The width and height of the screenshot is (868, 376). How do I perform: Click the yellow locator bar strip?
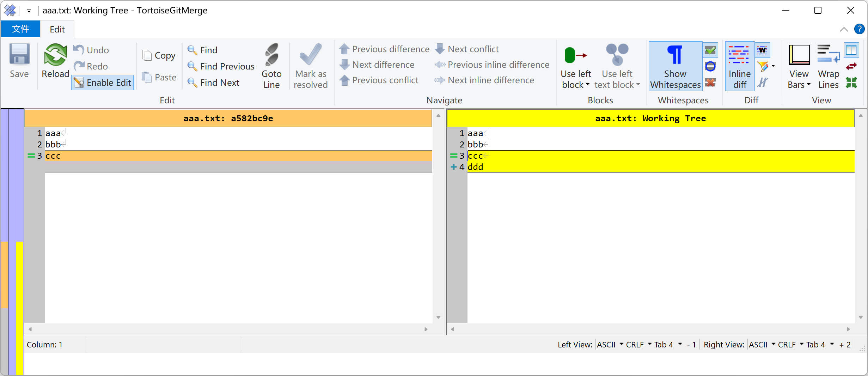20,307
